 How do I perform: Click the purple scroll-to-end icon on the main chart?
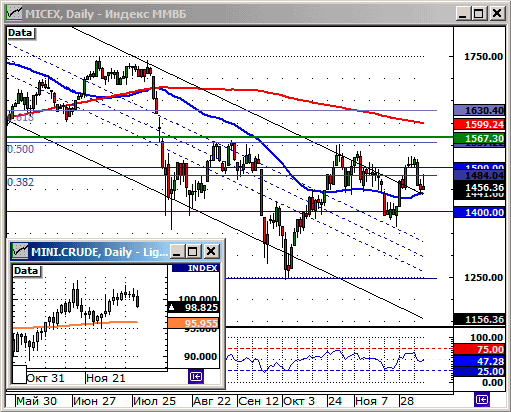[x=482, y=400]
